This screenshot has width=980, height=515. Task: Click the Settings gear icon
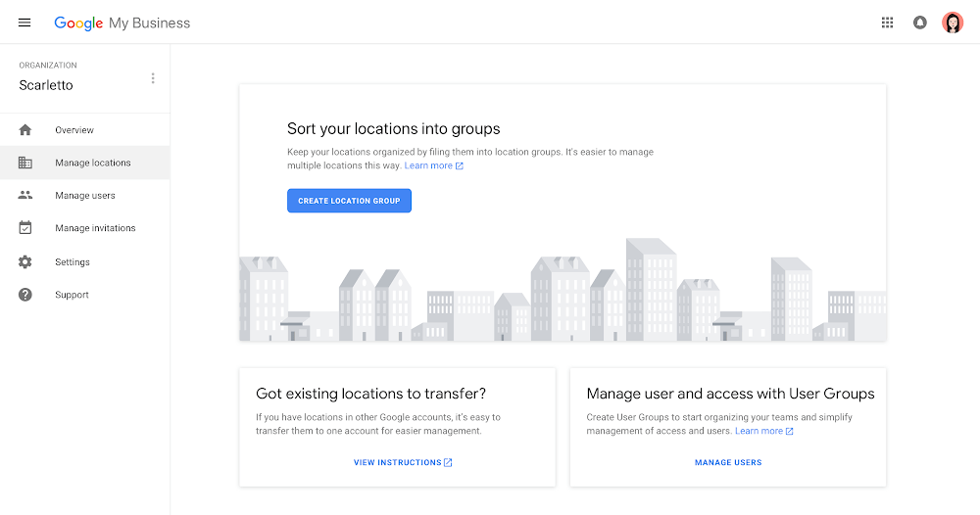25,262
